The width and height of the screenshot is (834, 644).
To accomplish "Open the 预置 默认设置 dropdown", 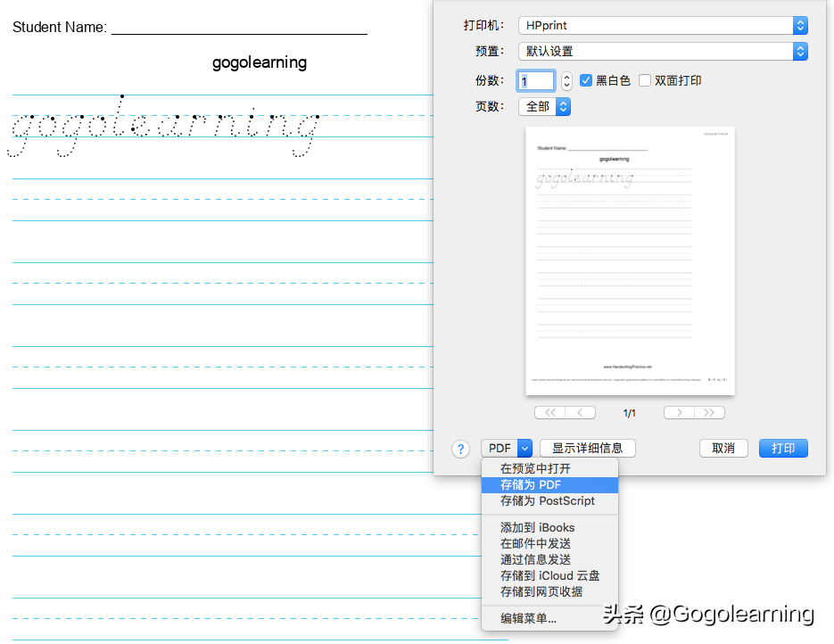I will click(x=664, y=51).
